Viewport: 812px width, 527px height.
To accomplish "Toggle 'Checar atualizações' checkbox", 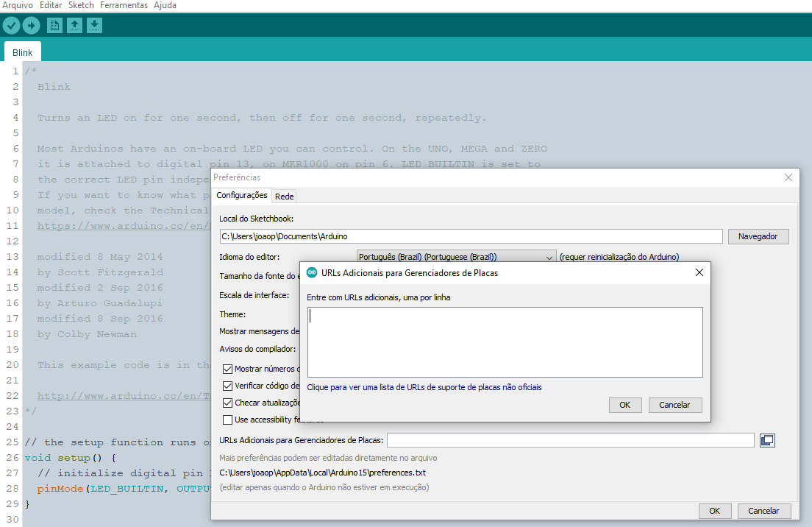I will pyautogui.click(x=227, y=403).
